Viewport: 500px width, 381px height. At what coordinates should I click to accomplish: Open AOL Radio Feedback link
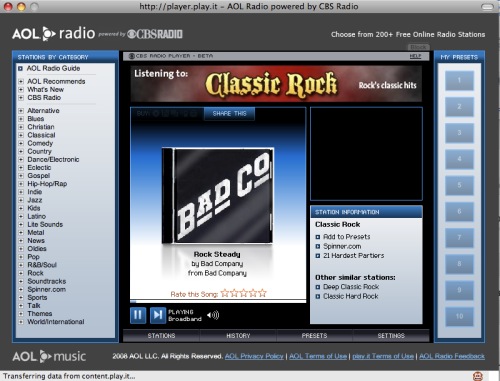pyautogui.click(x=452, y=356)
